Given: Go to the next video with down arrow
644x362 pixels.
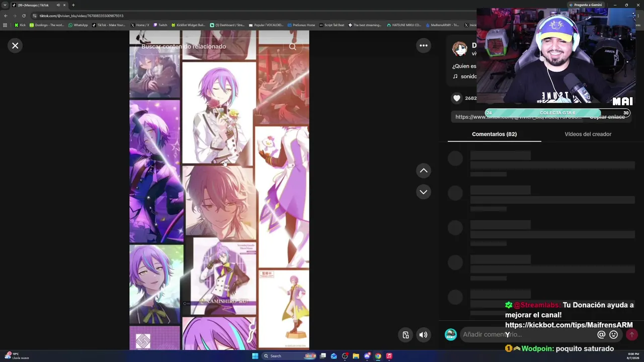Looking at the screenshot, I should [x=424, y=192].
